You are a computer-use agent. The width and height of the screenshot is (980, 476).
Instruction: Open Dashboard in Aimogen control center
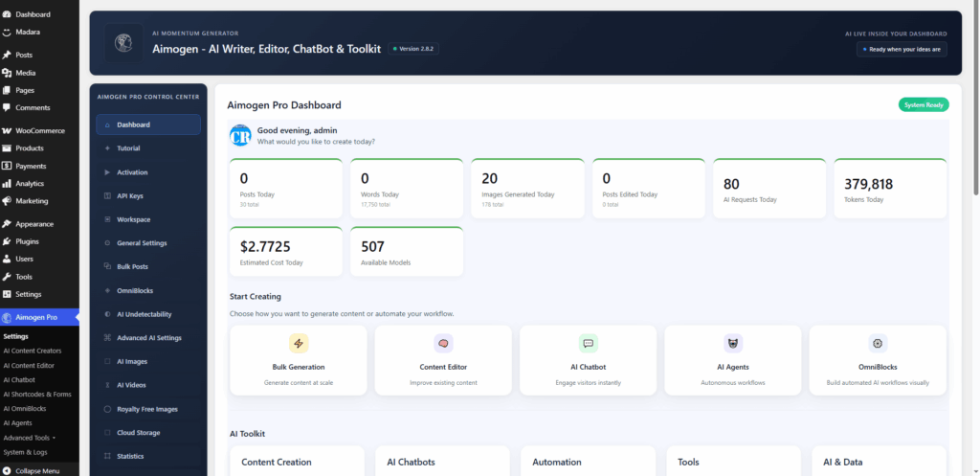[x=148, y=125]
